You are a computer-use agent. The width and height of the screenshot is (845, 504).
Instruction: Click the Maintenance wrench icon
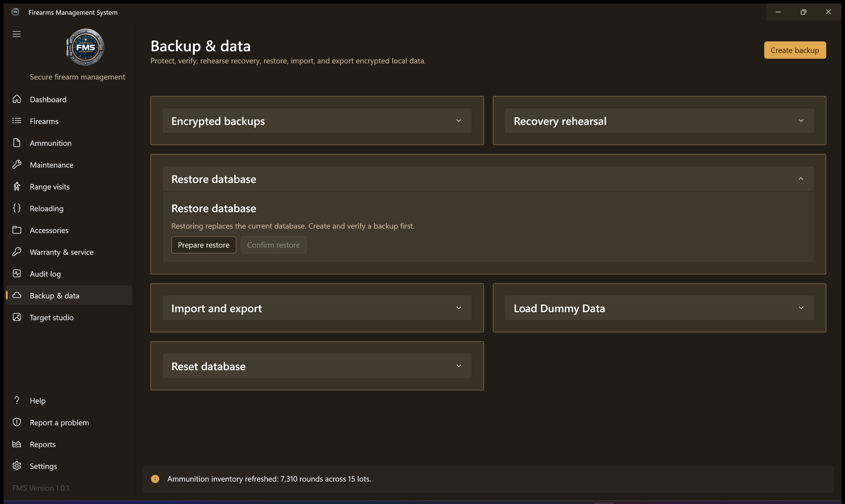coord(17,165)
